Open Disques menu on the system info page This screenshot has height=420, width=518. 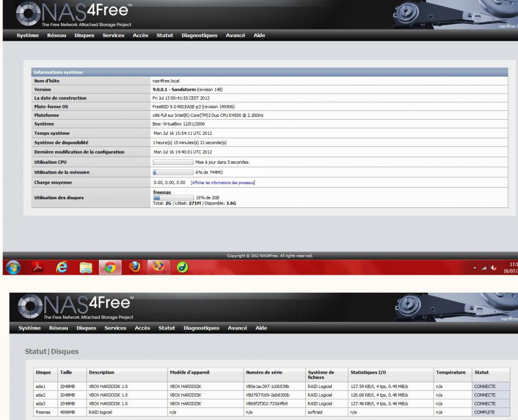[x=84, y=35]
